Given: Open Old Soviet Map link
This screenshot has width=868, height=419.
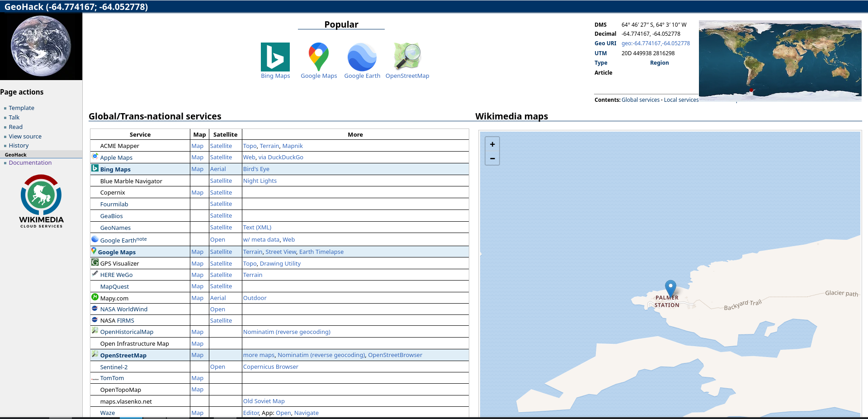Looking at the screenshot, I should 264,401.
